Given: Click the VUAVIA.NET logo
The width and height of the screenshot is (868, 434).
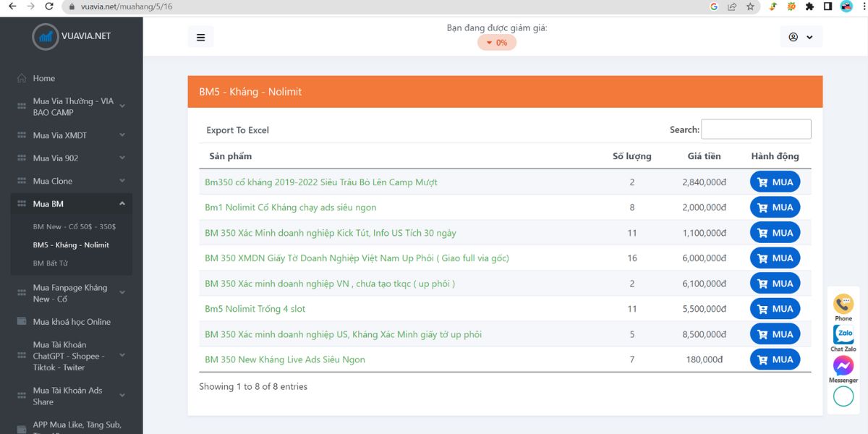Looking at the screenshot, I should [72, 35].
